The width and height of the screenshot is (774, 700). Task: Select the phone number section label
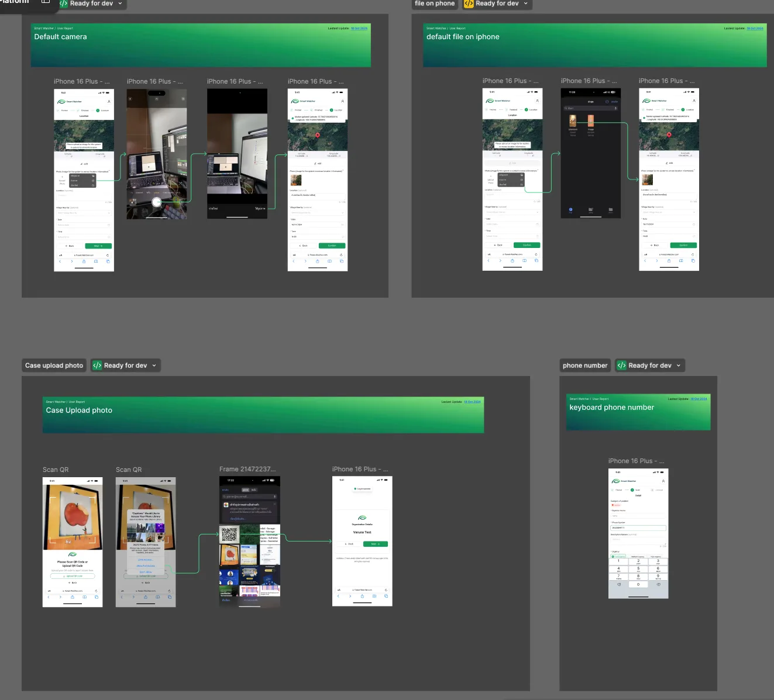pos(585,365)
